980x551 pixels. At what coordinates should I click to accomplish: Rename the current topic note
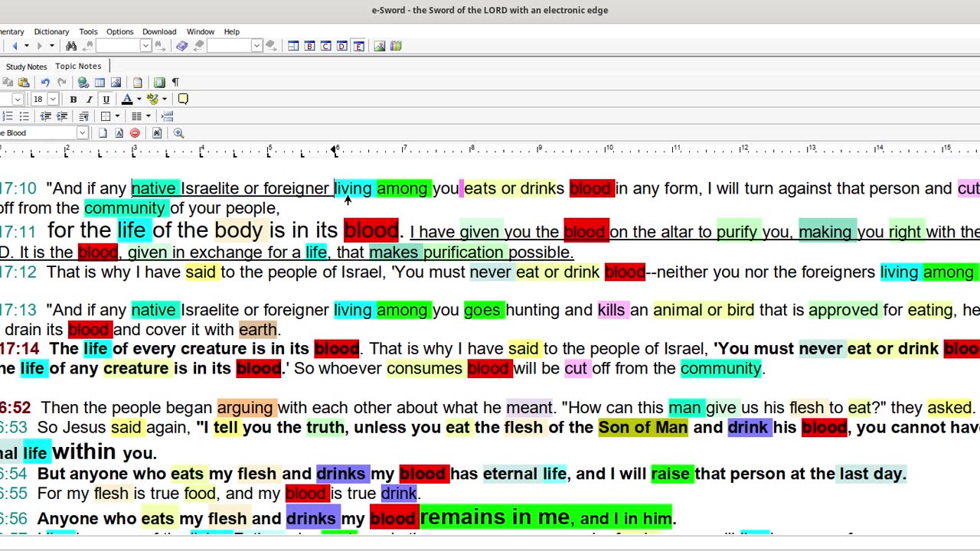(x=119, y=133)
